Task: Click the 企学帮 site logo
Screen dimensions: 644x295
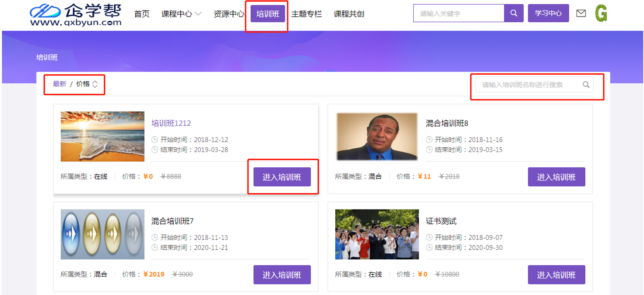Action: [x=76, y=15]
